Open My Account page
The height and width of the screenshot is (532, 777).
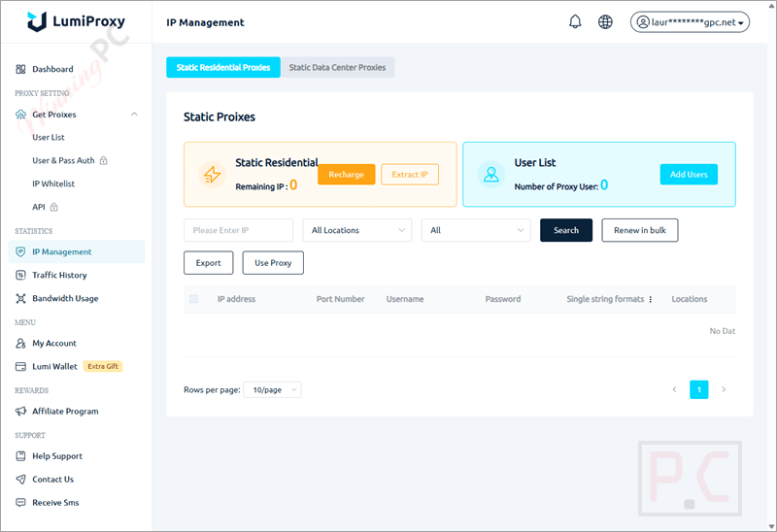tap(54, 344)
